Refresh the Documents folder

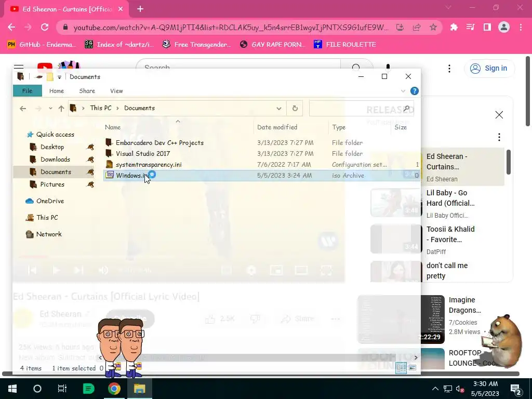click(295, 108)
